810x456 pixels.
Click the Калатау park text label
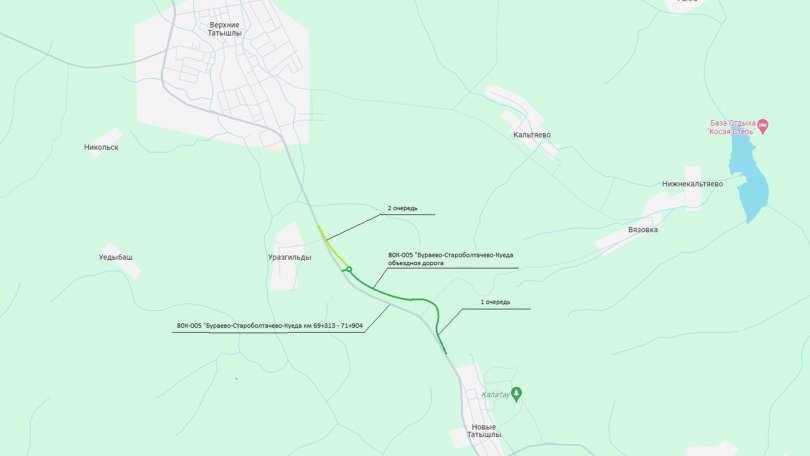pos(495,395)
